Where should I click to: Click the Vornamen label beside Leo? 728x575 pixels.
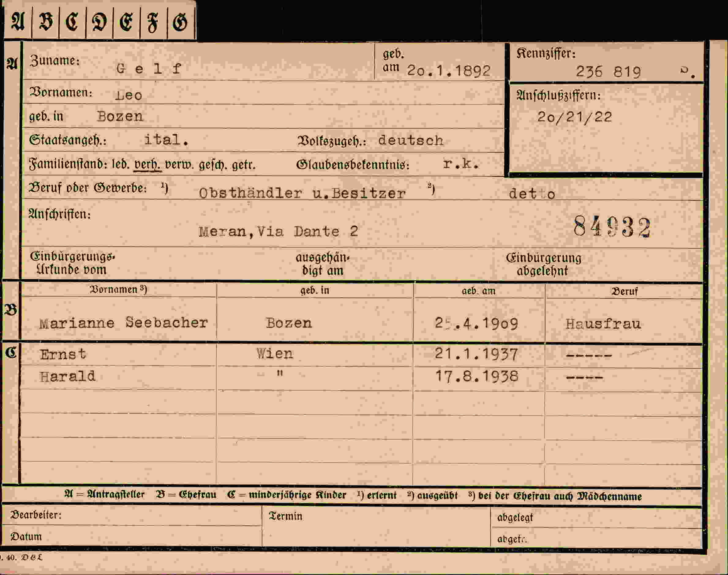pos(61,92)
